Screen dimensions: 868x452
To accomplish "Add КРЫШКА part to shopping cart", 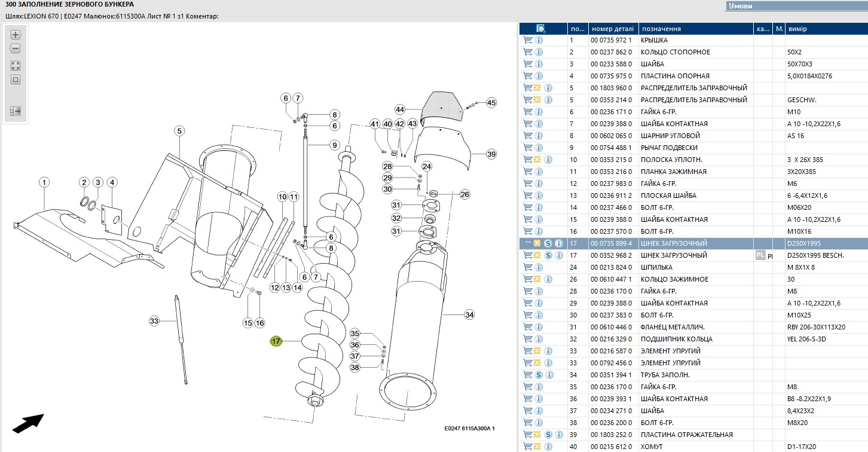I will pyautogui.click(x=527, y=40).
